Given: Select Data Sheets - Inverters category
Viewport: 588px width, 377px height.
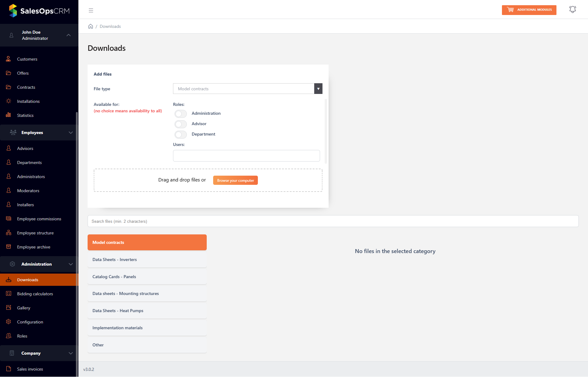Looking at the screenshot, I should point(147,259).
